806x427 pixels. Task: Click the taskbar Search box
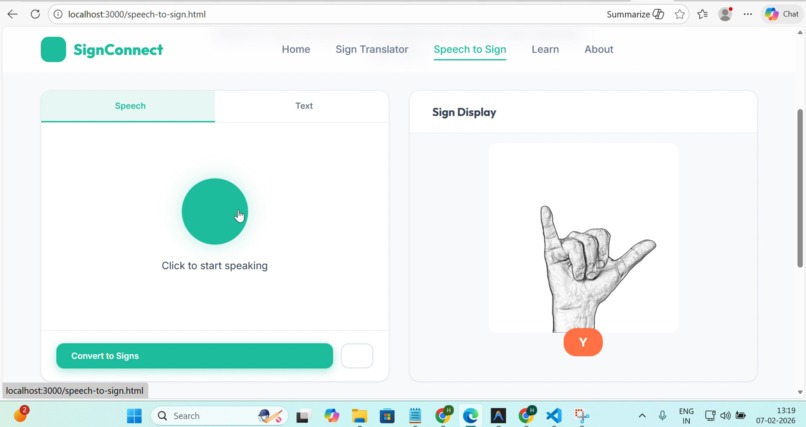coord(219,416)
